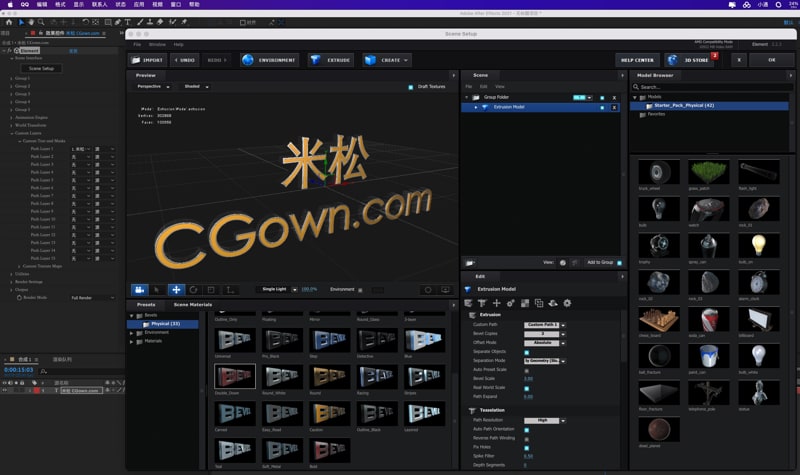Viewport: 800px width, 475px height.
Task: Open the Help menu in Scene Setup
Action: click(x=178, y=44)
